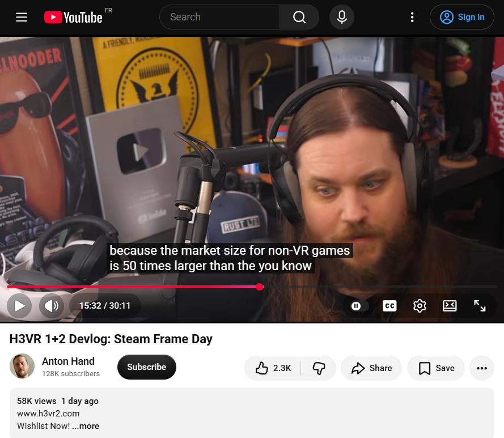Mute the video volume
The image size is (504, 438).
point(52,305)
